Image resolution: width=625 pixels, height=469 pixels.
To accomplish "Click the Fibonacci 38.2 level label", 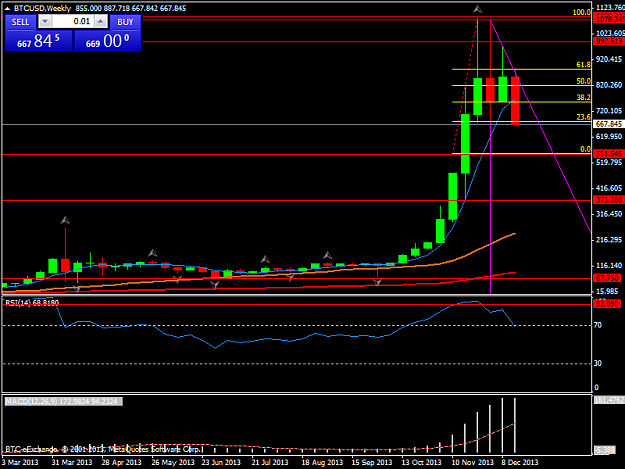I will [584, 97].
